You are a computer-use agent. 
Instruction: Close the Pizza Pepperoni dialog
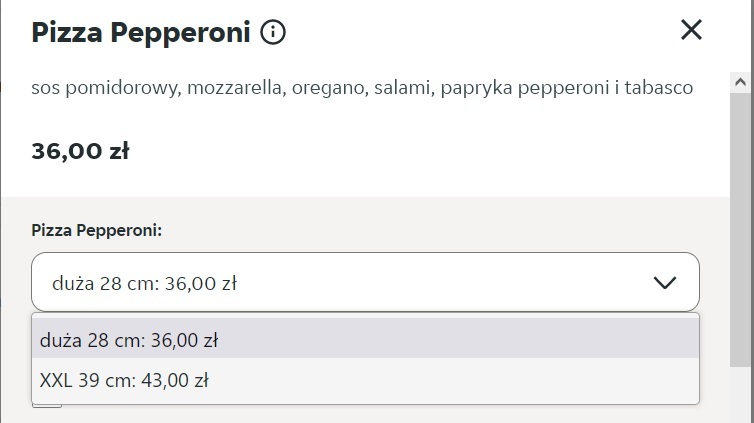(691, 30)
